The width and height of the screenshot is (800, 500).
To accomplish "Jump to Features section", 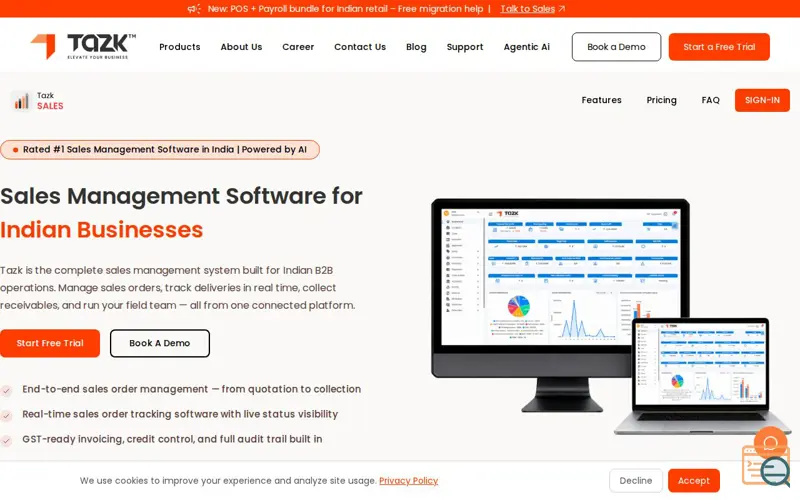I will [602, 100].
